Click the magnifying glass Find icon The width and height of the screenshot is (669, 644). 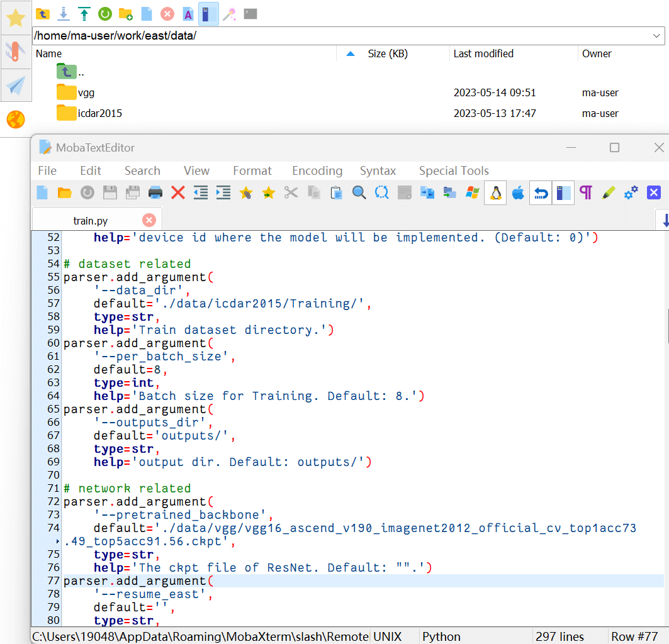pos(359,193)
